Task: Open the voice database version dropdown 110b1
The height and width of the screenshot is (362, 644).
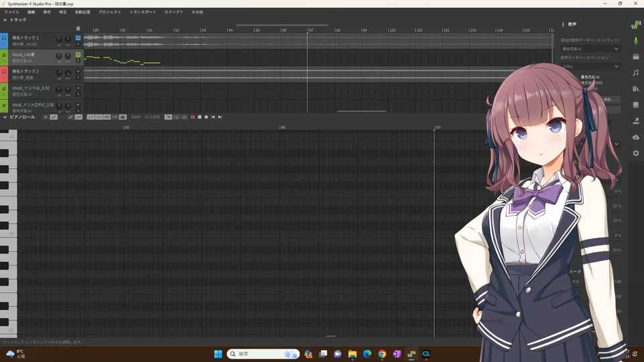Action: click(x=590, y=66)
